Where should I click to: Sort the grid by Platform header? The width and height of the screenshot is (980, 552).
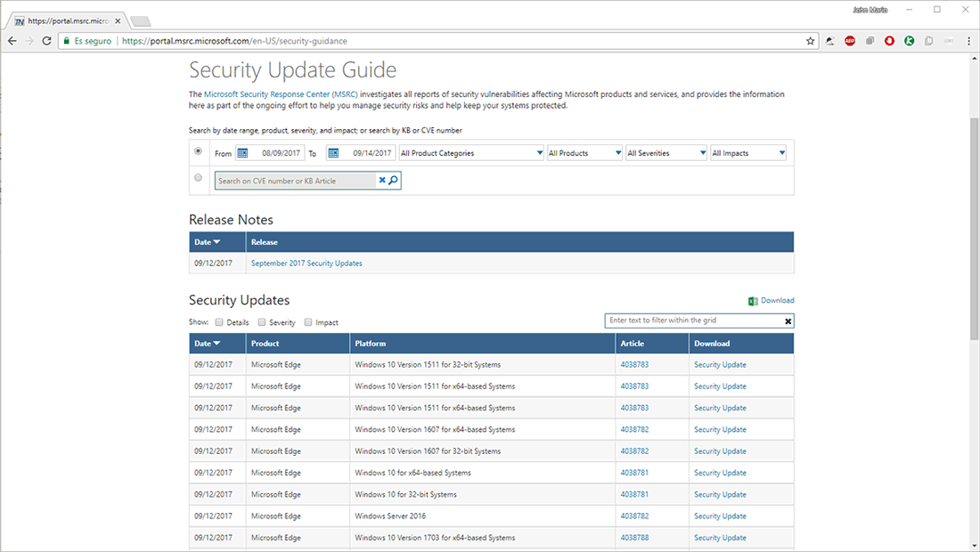(482, 344)
